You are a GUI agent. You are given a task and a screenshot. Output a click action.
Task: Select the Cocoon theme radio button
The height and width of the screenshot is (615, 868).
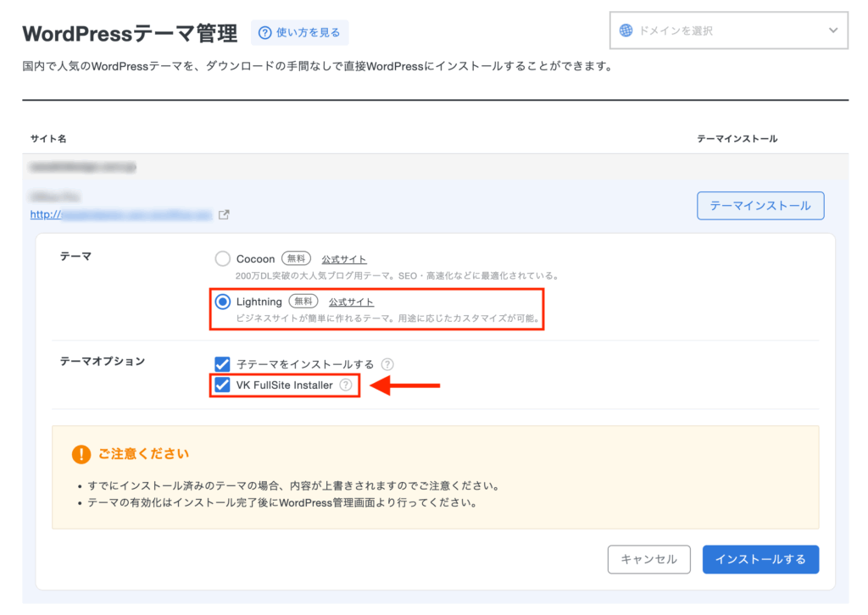click(x=223, y=258)
